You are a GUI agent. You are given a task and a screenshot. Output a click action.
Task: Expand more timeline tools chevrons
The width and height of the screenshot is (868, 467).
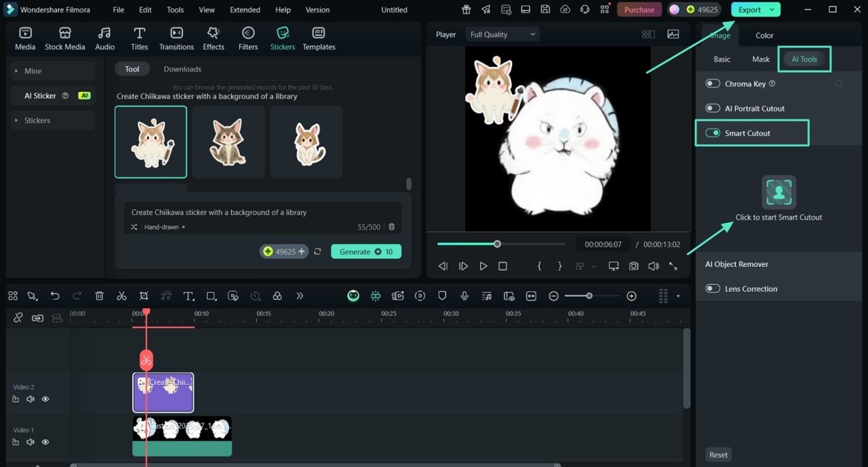click(x=300, y=296)
